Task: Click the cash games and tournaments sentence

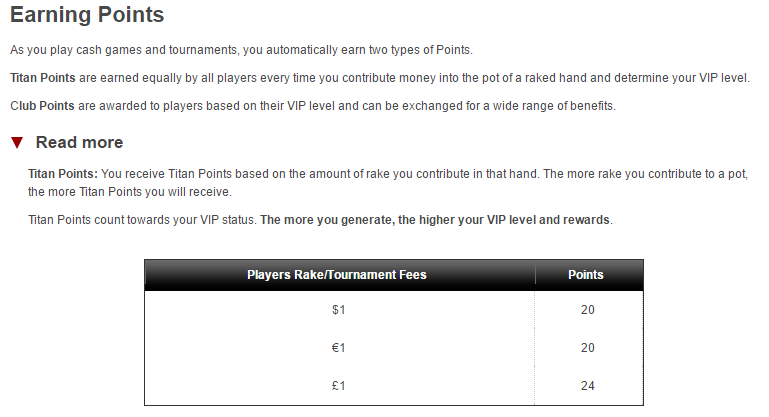Action: (x=241, y=50)
